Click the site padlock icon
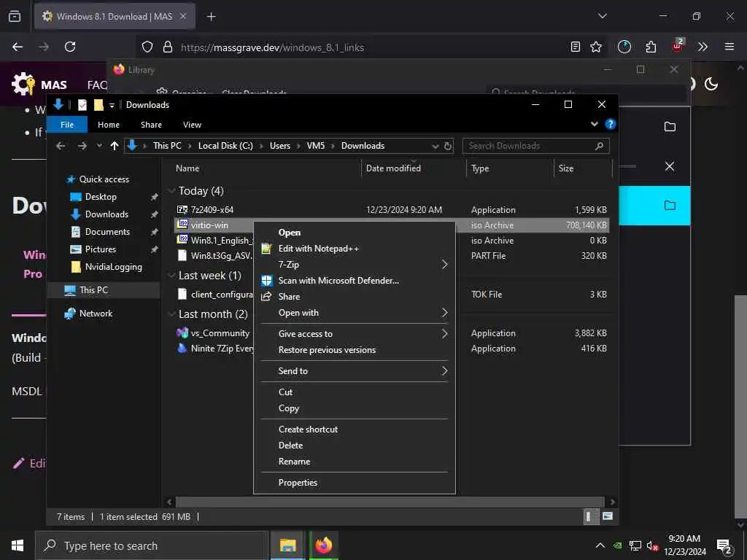 [168, 47]
